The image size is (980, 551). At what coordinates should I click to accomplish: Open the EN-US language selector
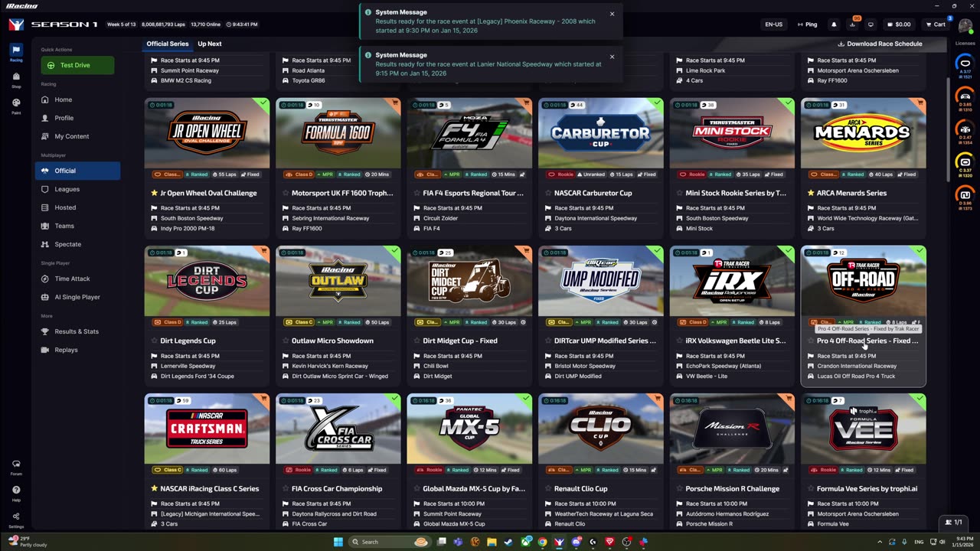coord(773,24)
